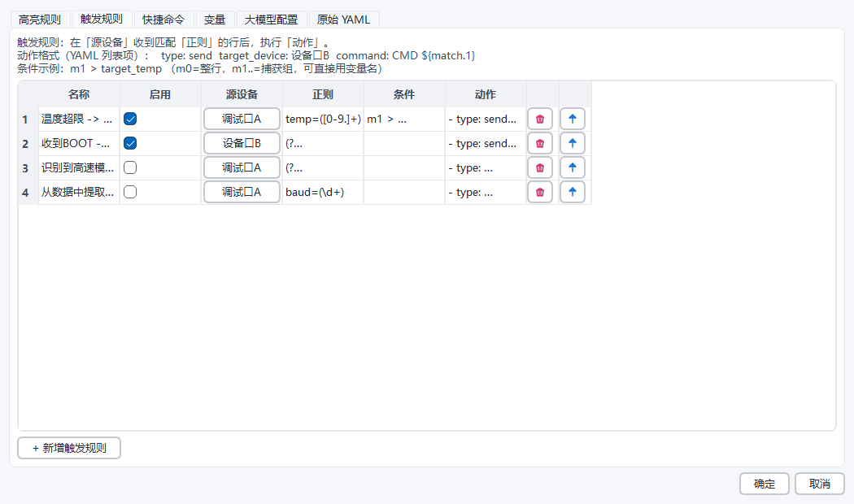Select the name cell 识别到高速模...

[x=79, y=167]
